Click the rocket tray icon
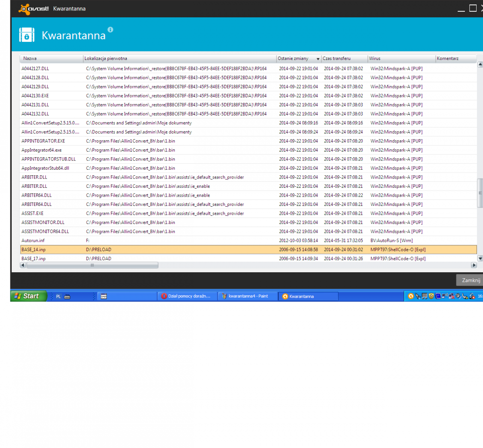The image size is (483, 448). tap(418, 296)
